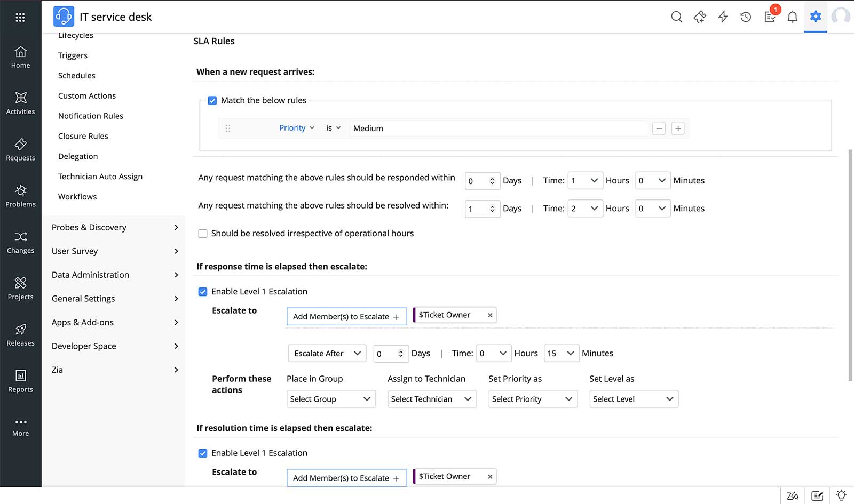Click the Zia assistant icon at bottom right

(x=792, y=495)
